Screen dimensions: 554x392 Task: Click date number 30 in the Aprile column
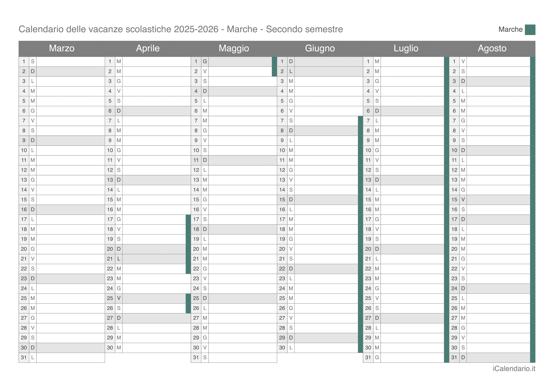[x=110, y=348]
